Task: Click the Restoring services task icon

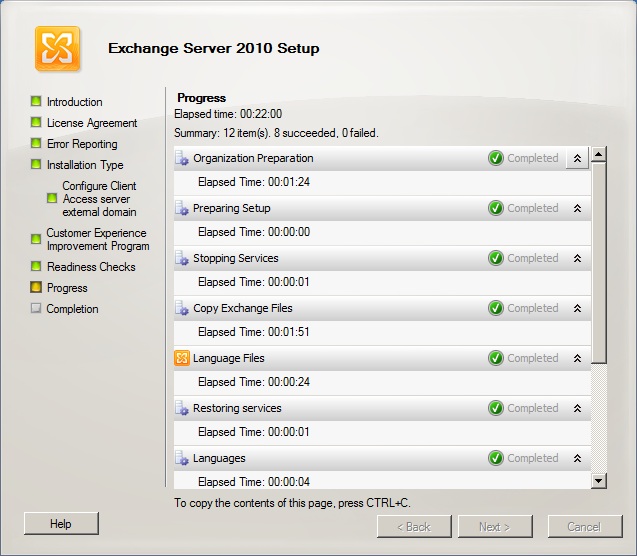Action: tap(182, 408)
